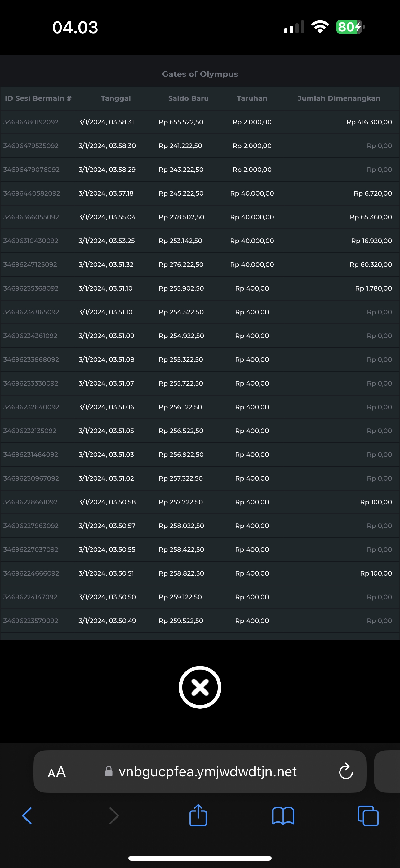Image resolution: width=400 pixels, height=868 pixels.
Task: Tap the Tanggal column header
Action: [115, 98]
